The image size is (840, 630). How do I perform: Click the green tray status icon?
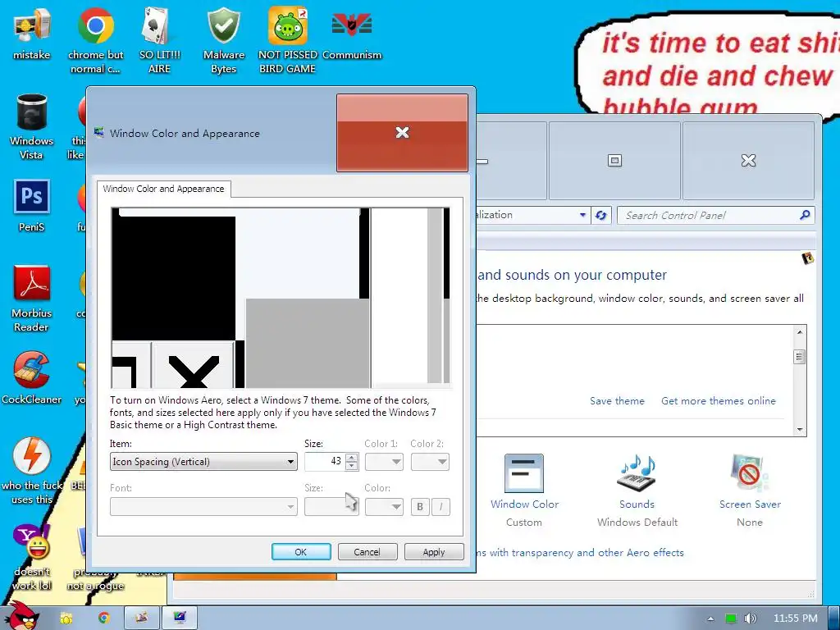(731, 619)
